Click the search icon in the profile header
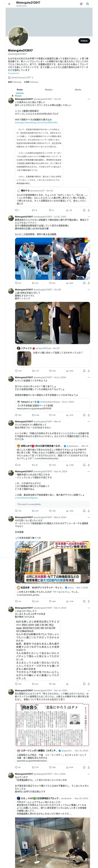98x868 pixels. click(88, 4)
